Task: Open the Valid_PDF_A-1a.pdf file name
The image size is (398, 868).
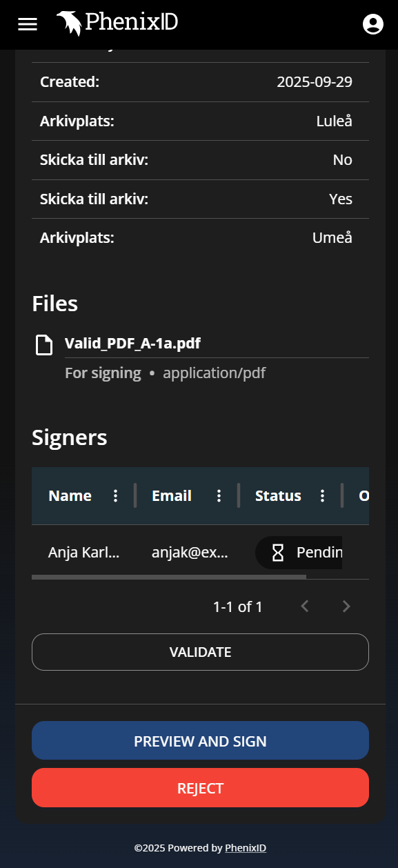Action: (132, 344)
